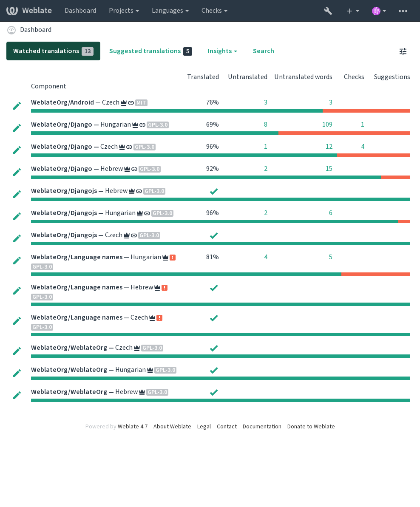Image resolution: width=420 pixels, height=507 pixels.
Task: Open the three-dots more menu
Action: point(403,11)
